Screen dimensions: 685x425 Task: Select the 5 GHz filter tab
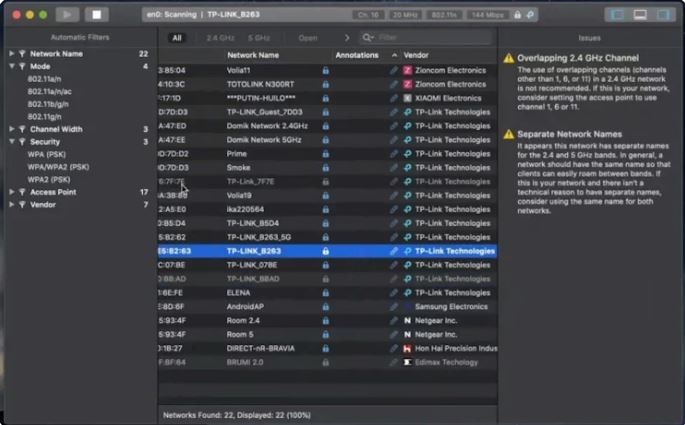[259, 38]
